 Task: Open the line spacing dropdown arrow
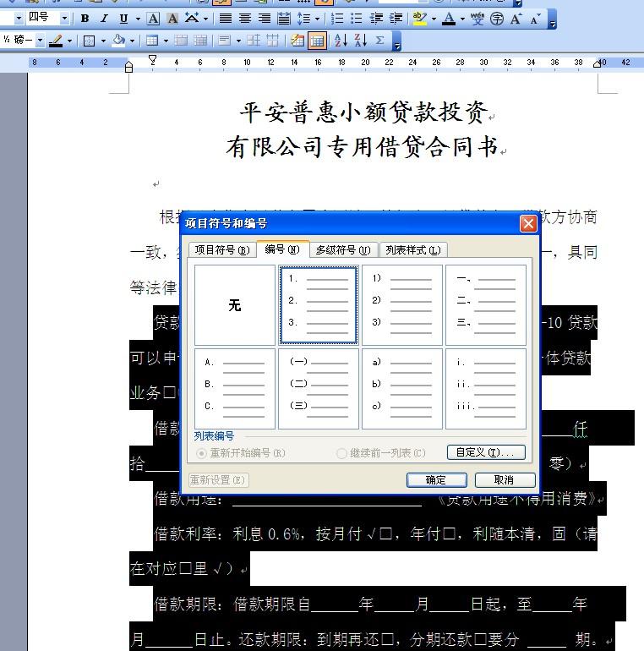click(318, 19)
